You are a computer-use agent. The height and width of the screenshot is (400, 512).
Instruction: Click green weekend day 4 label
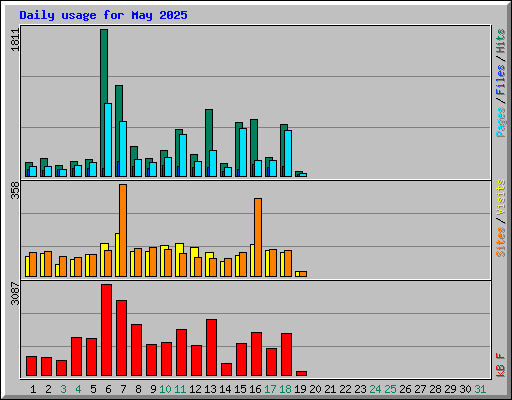(x=78, y=389)
